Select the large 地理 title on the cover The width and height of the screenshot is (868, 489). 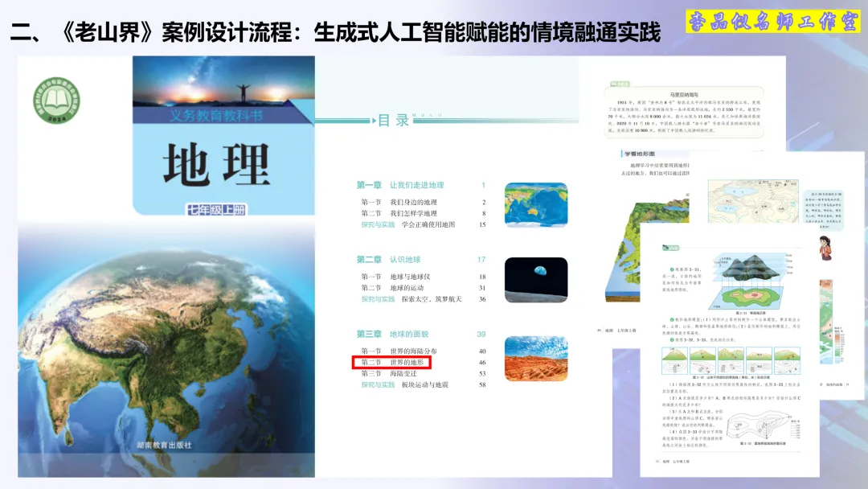pyautogui.click(x=216, y=164)
